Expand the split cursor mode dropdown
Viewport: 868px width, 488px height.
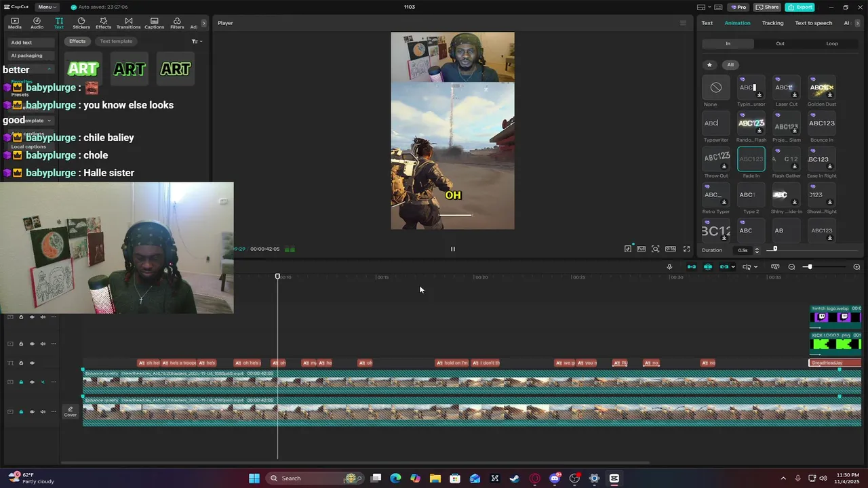tap(756, 267)
